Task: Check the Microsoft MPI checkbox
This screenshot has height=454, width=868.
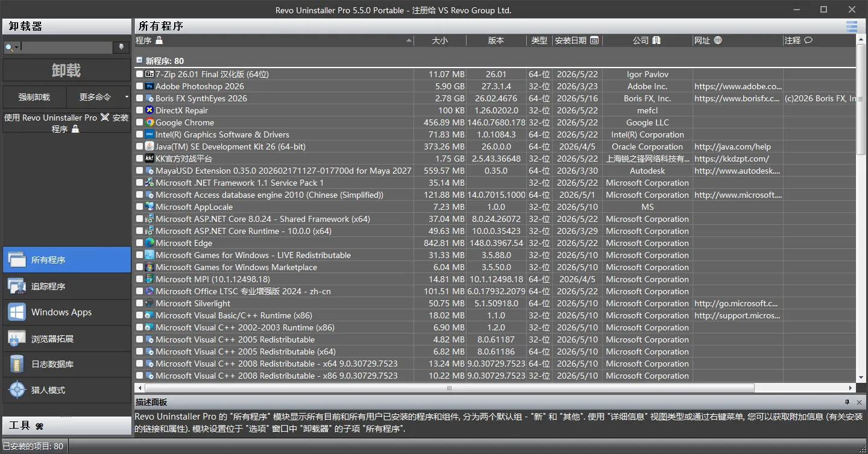Action: (140, 279)
